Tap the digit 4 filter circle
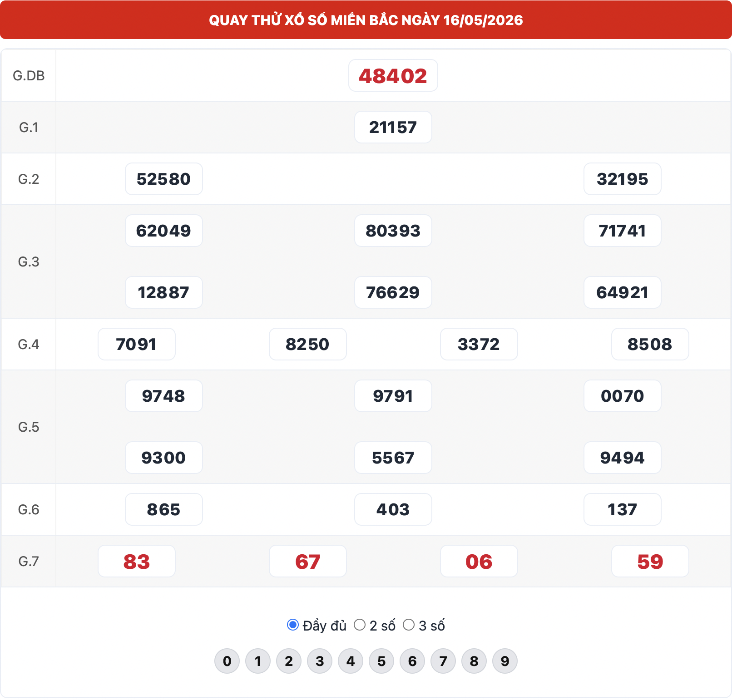This screenshot has width=732, height=700. [351, 661]
